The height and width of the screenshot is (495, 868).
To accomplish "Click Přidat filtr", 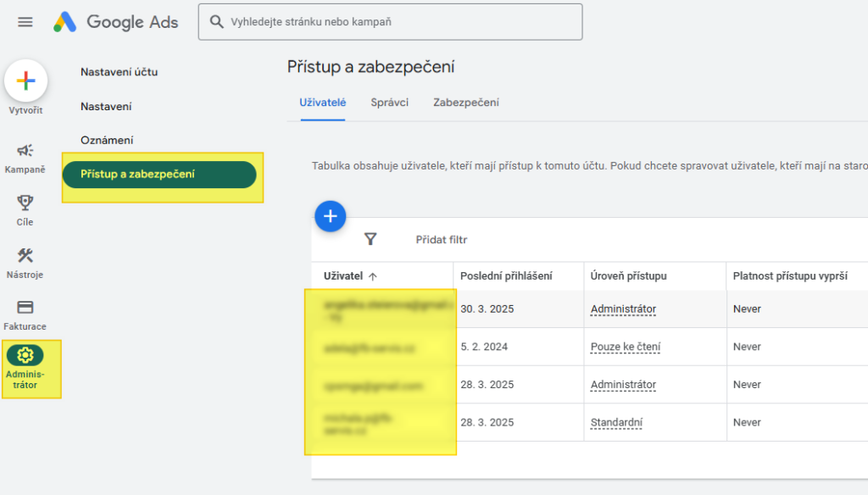I will (441, 240).
